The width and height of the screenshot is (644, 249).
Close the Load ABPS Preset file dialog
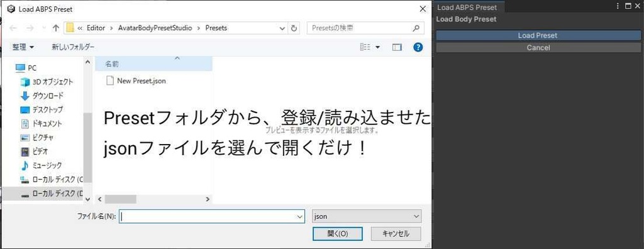pos(422,9)
